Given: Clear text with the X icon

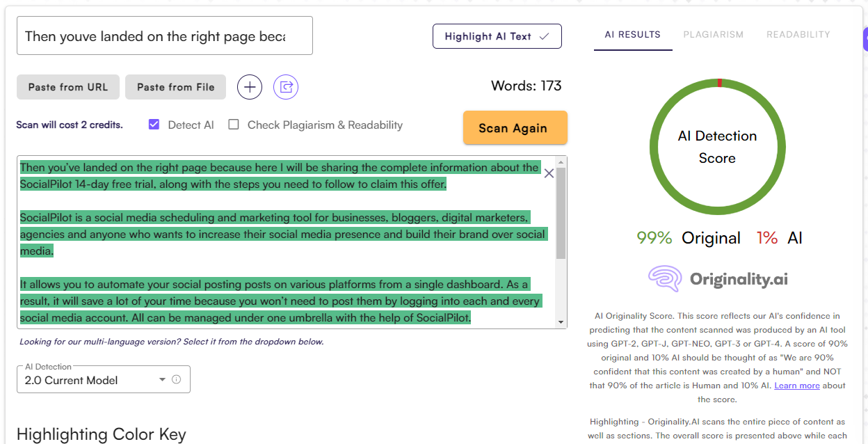Looking at the screenshot, I should click(549, 173).
